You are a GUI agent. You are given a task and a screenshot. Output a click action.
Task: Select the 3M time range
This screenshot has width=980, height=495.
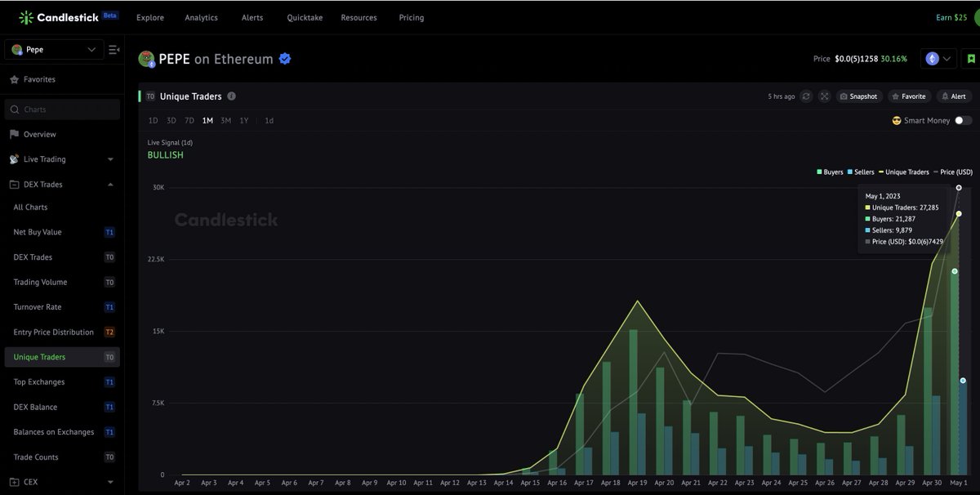[x=225, y=121]
